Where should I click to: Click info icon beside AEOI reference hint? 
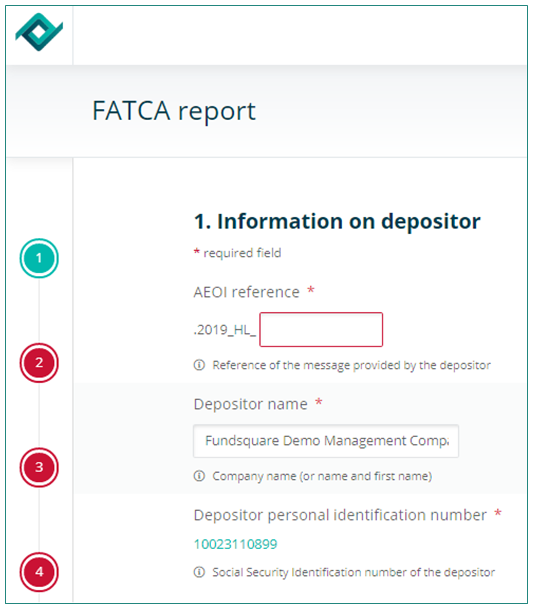(x=199, y=365)
